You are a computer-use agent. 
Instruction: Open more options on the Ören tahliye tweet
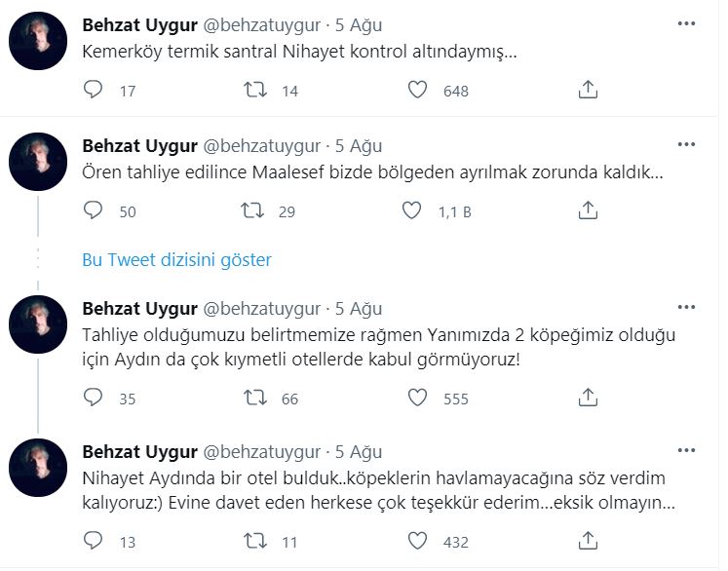coord(688,145)
